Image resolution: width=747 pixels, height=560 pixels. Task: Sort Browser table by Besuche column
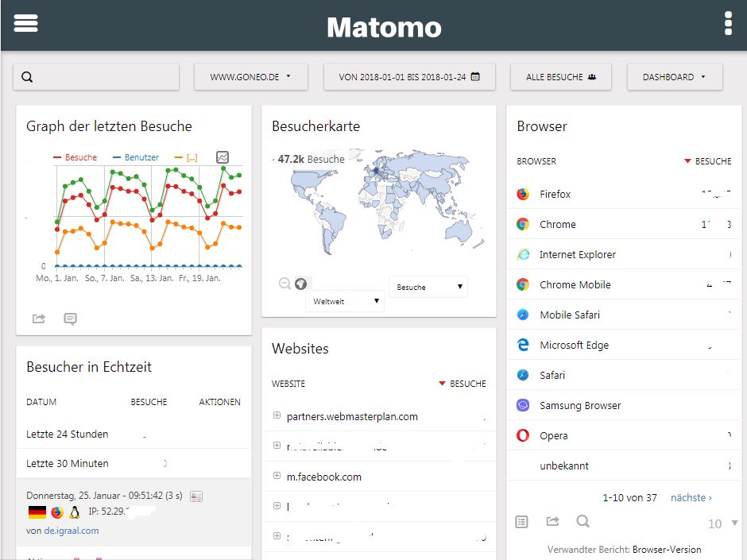pos(708,161)
